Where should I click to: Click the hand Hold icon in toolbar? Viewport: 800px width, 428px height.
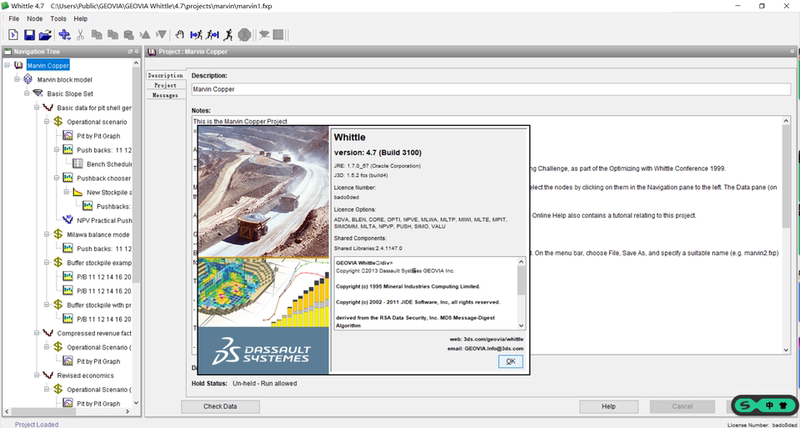tap(179, 35)
